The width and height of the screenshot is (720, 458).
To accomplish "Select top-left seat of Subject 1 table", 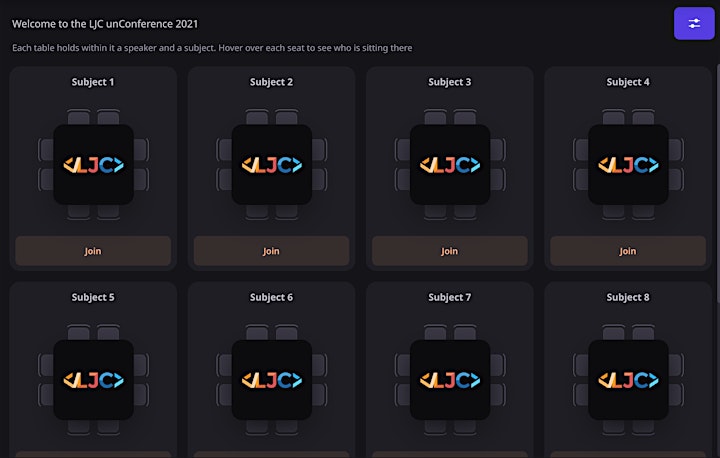I will (79, 117).
